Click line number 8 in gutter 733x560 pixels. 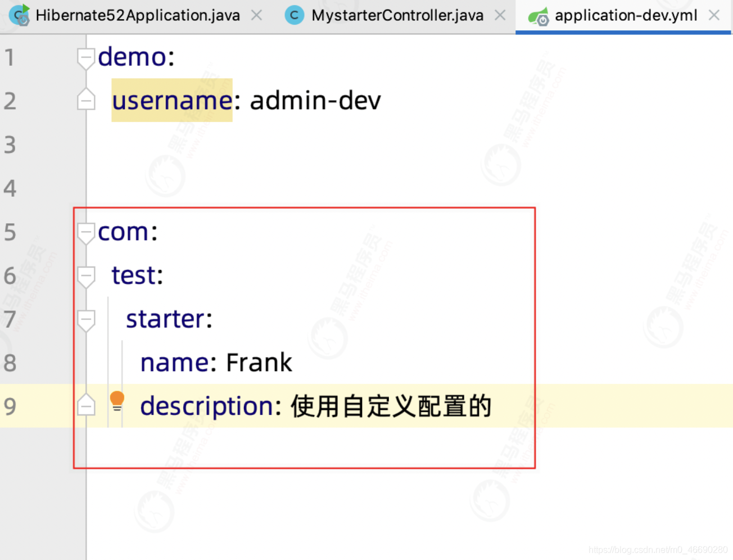point(10,363)
